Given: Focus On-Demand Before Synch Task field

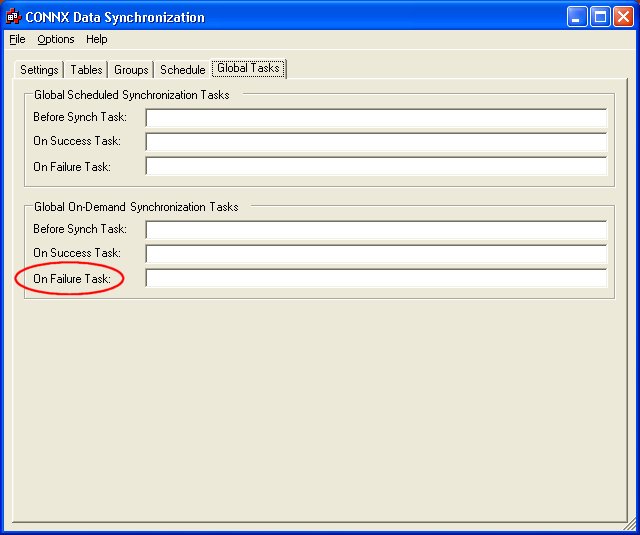Looking at the screenshot, I should [x=376, y=230].
